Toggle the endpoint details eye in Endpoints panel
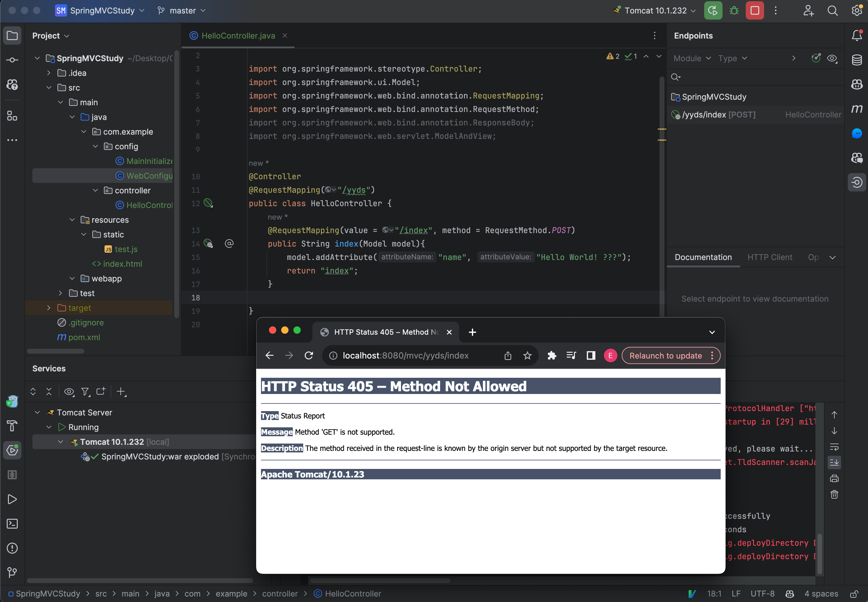This screenshot has height=602, width=868. click(833, 58)
